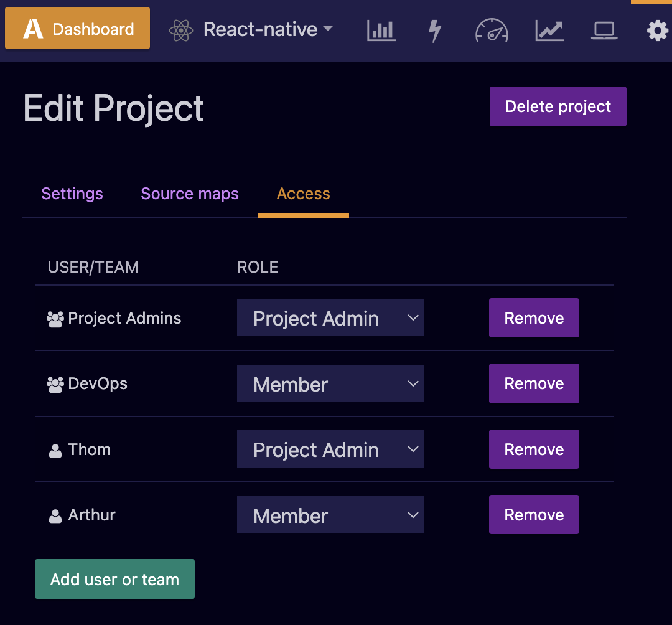
Task: Open the laptop host monitoring icon
Action: [604, 31]
